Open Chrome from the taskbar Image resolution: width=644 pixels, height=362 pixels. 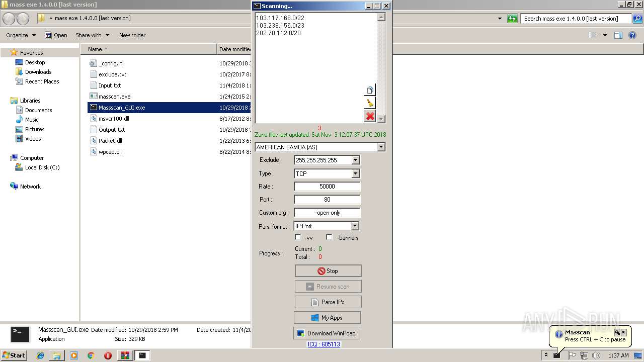tap(91, 355)
